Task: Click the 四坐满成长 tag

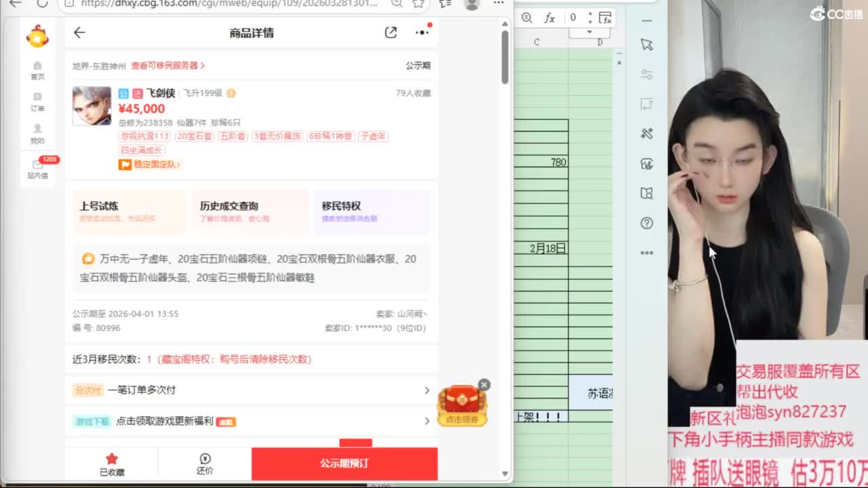Action: [141, 150]
